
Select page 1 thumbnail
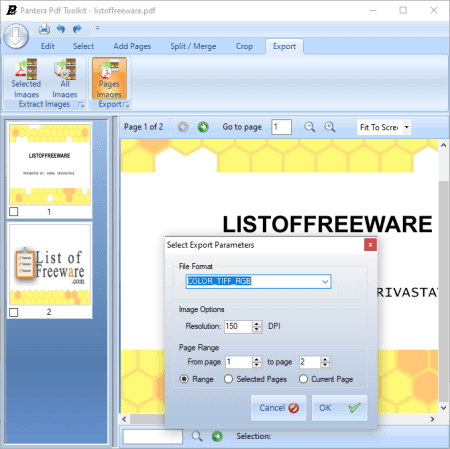point(50,164)
